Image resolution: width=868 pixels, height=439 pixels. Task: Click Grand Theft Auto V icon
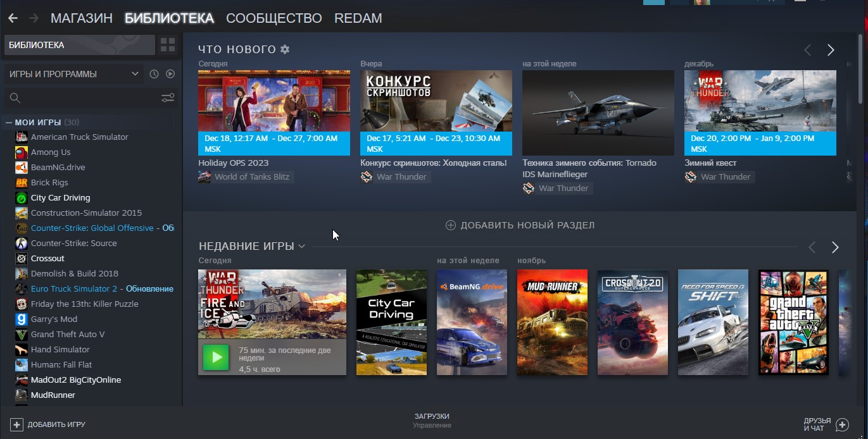pos(22,334)
